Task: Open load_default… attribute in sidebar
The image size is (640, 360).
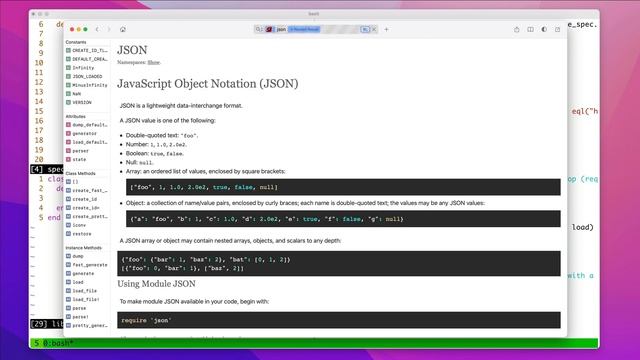Action: [x=87, y=142]
